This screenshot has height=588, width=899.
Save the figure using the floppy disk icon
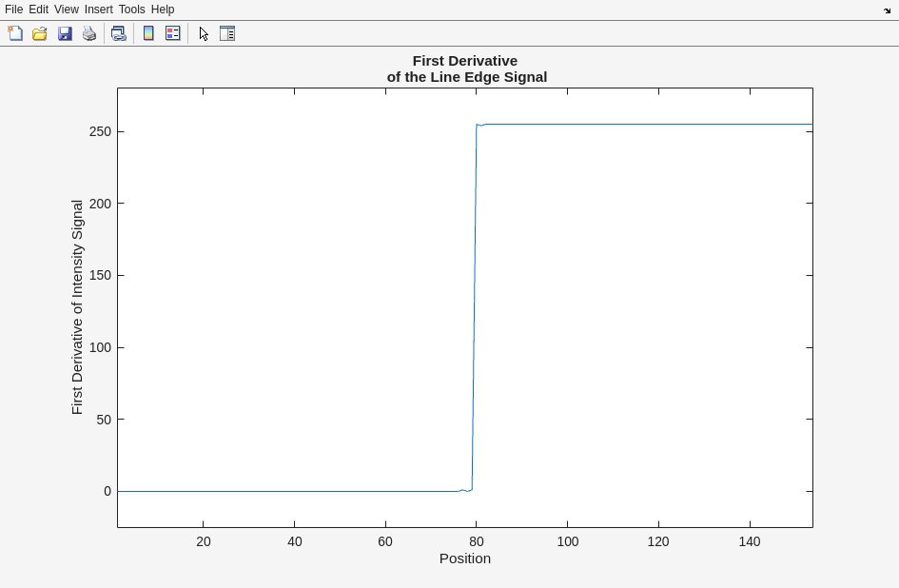click(x=65, y=33)
